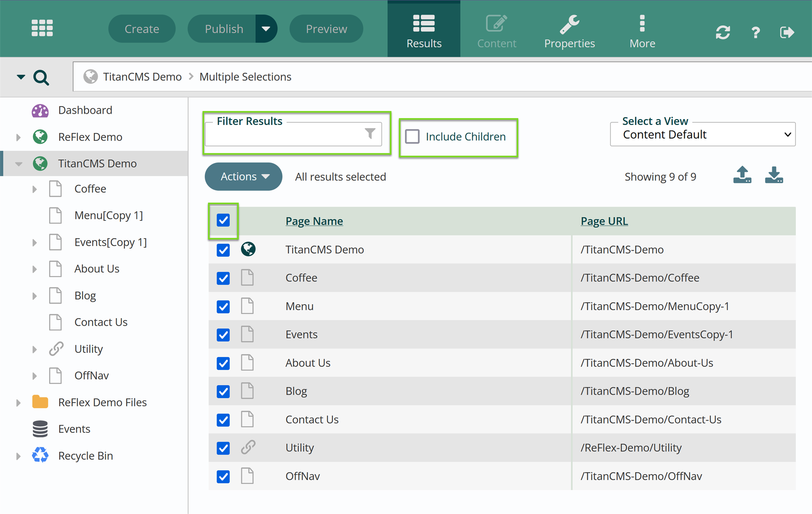The image size is (812, 514).
Task: Click the Create button
Action: pyautogui.click(x=142, y=29)
